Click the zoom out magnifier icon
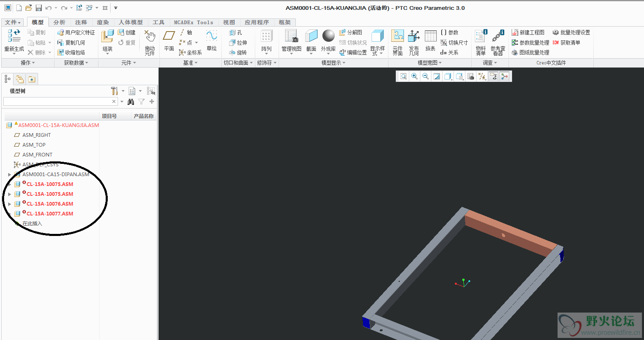The image size is (644, 340). point(426,76)
